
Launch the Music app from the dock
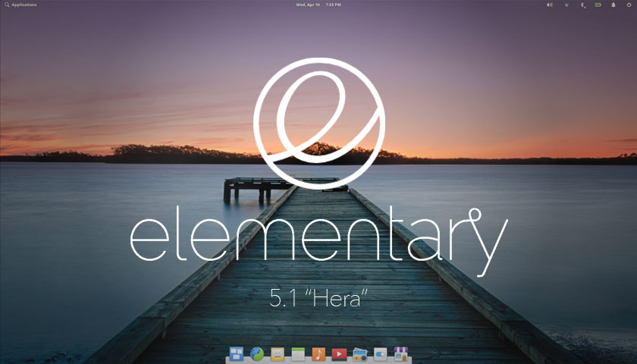click(318, 354)
